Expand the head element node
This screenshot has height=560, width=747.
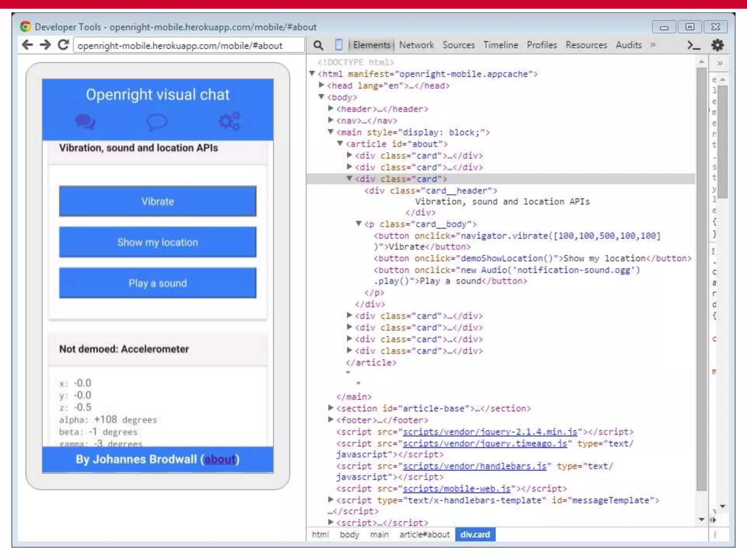click(x=321, y=85)
